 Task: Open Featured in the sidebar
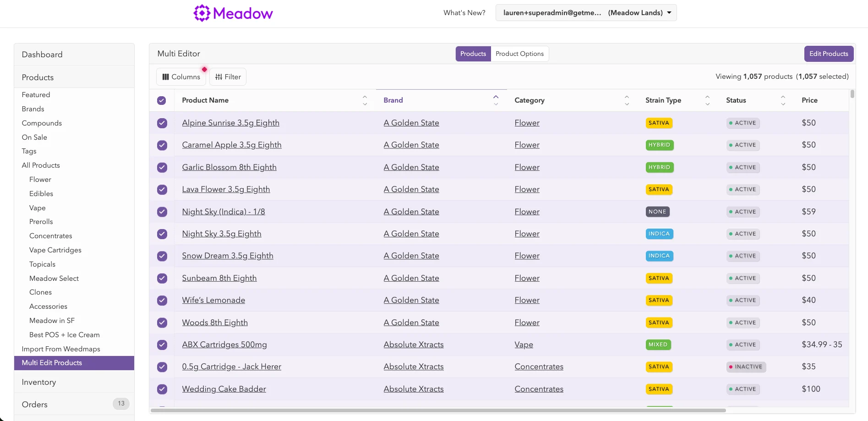click(x=36, y=95)
